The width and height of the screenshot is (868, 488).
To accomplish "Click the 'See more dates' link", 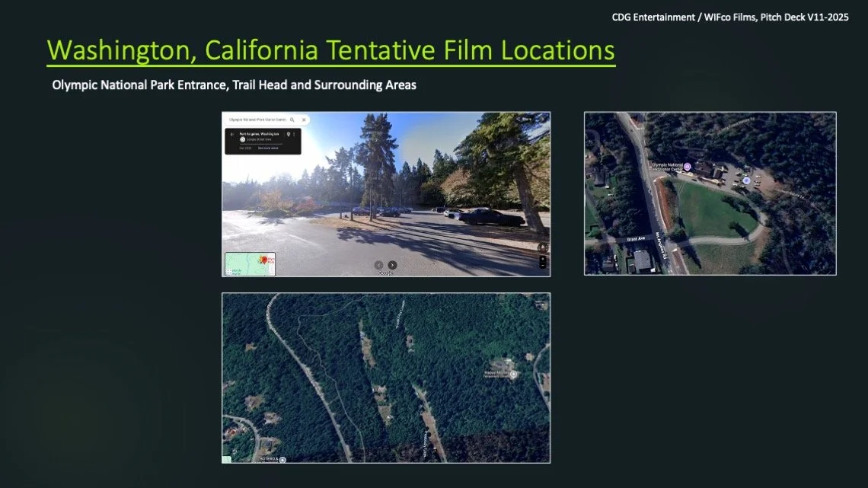I will click(x=268, y=148).
